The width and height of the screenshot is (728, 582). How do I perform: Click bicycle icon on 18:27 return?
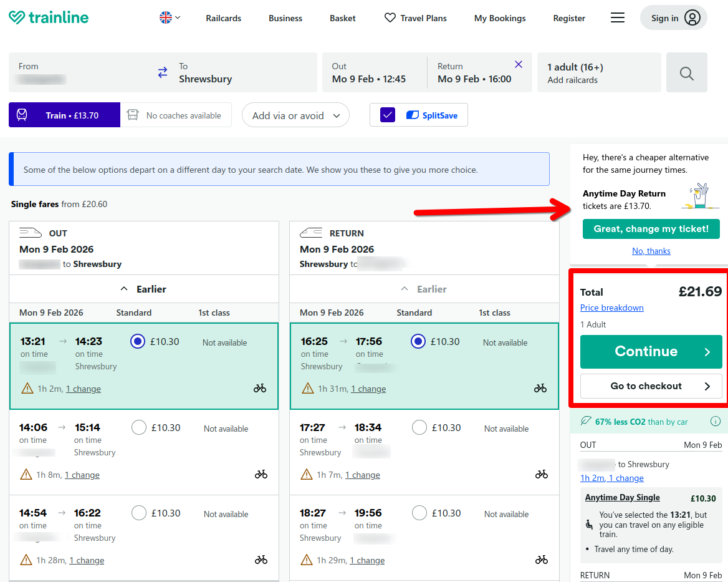[x=542, y=560]
